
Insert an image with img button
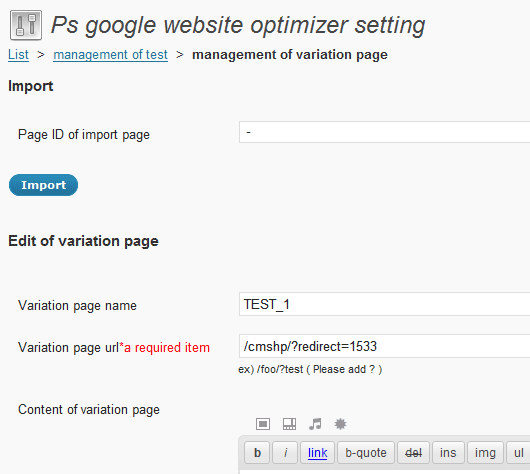tap(485, 452)
